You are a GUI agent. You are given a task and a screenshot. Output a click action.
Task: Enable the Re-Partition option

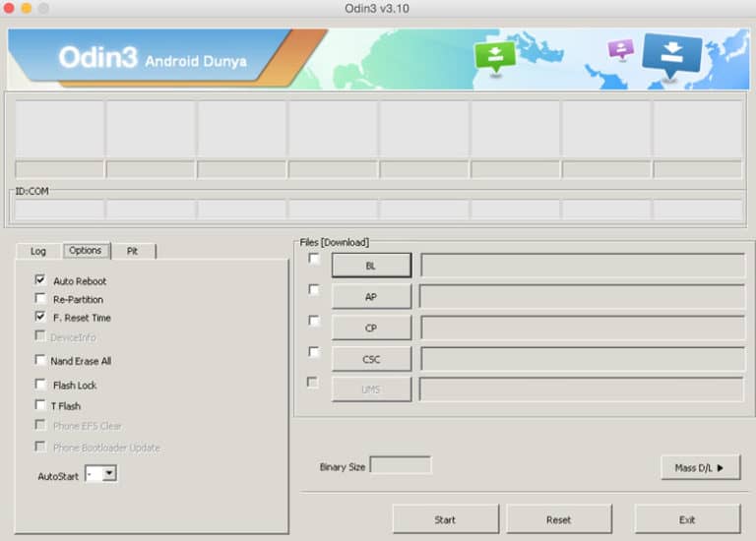pyautogui.click(x=40, y=299)
